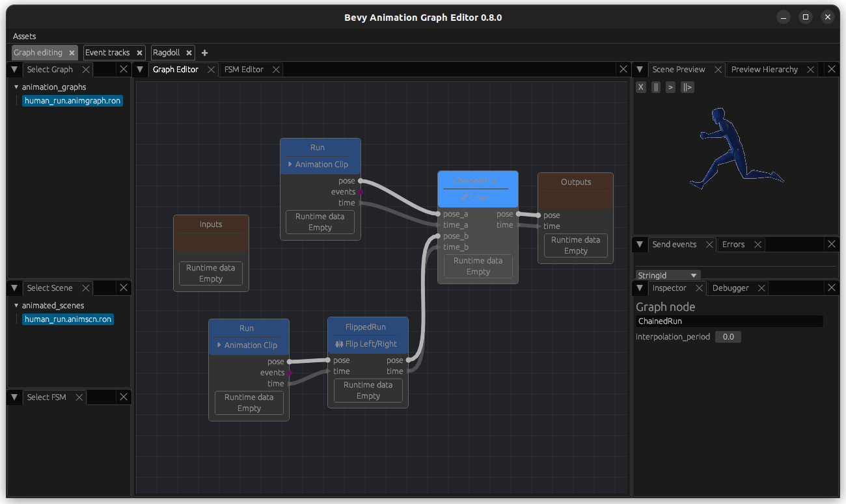Open the StringId dropdown in Send events panel

pyautogui.click(x=667, y=274)
